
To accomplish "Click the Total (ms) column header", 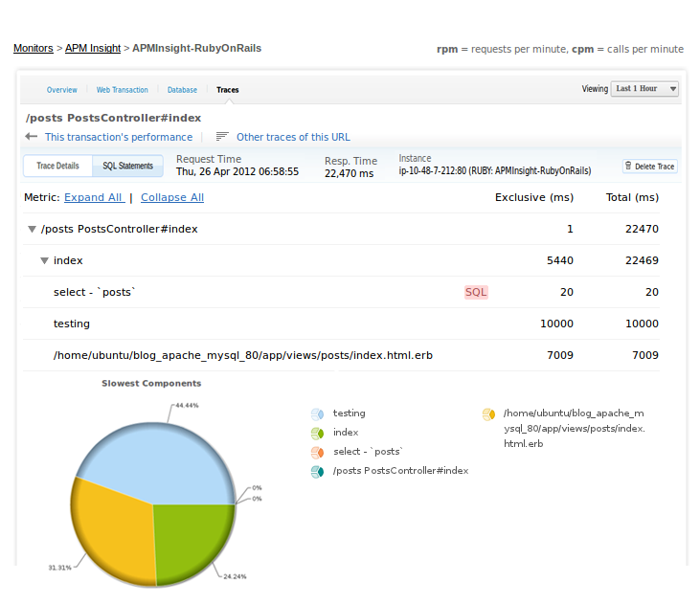I will click(x=632, y=197).
